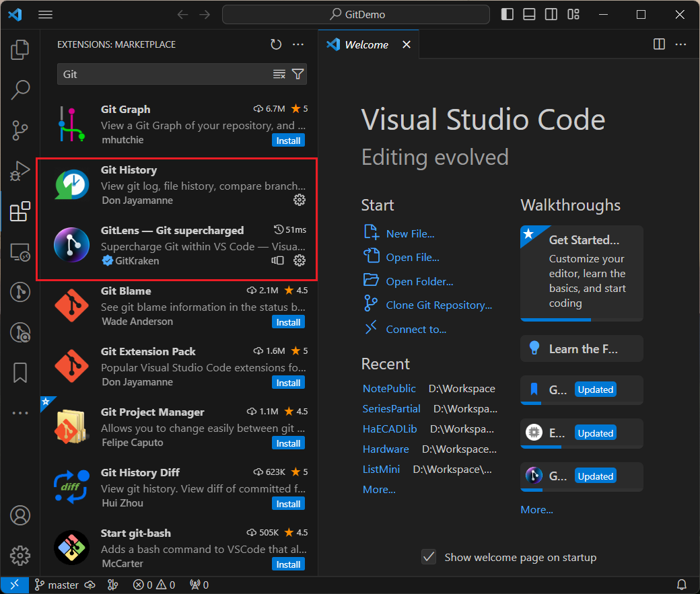This screenshot has height=594, width=700.
Task: Install the Git History Diff extension
Action: (x=288, y=504)
